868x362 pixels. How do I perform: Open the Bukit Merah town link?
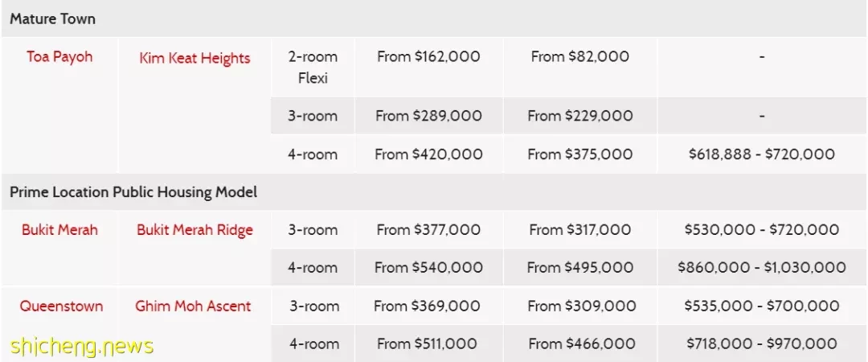(x=59, y=229)
